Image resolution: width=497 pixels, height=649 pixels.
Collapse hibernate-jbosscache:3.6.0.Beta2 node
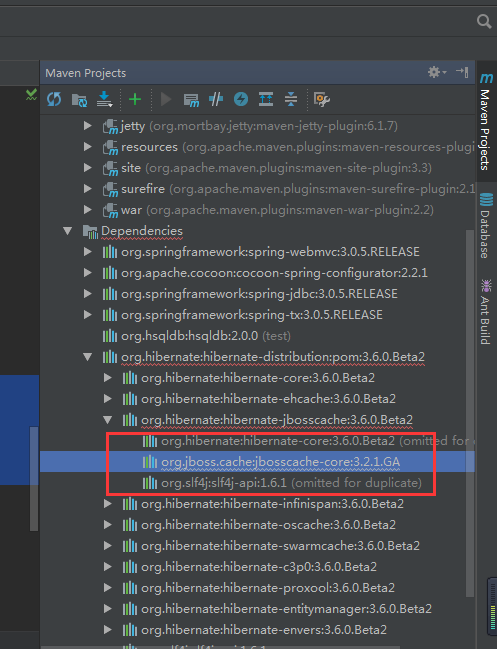pos(108,420)
